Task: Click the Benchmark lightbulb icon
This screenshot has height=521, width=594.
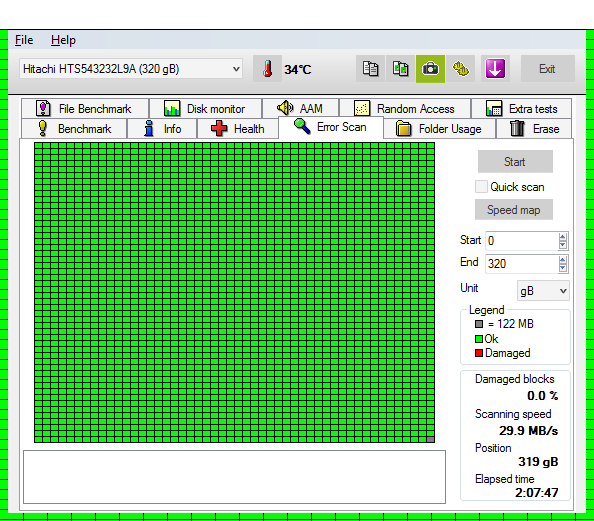Action: click(x=43, y=128)
